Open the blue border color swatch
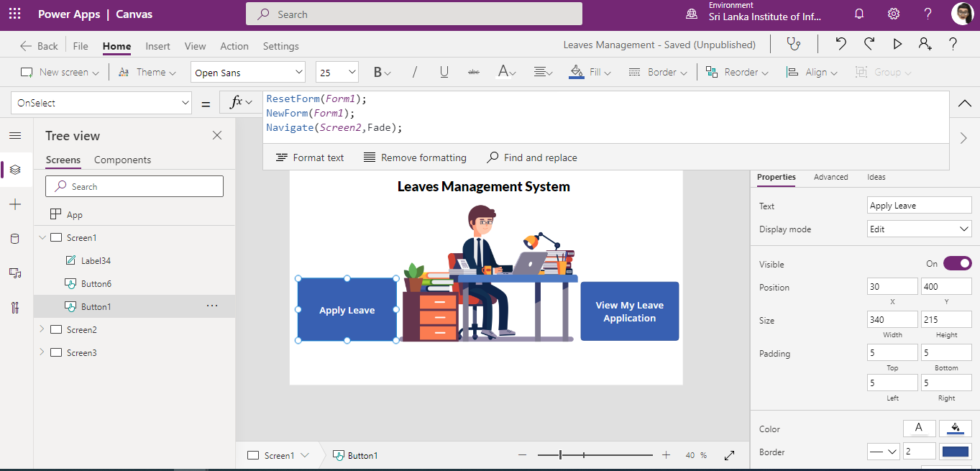980x471 pixels. pyautogui.click(x=956, y=452)
